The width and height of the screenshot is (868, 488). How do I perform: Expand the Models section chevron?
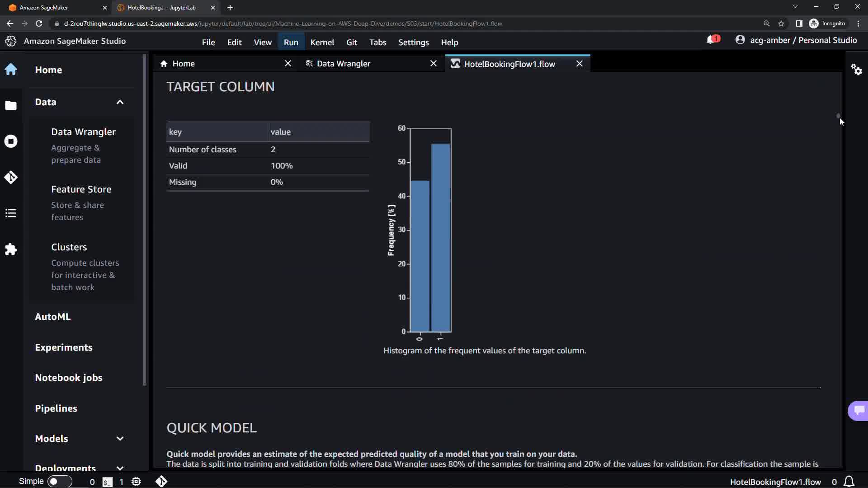[120, 439]
